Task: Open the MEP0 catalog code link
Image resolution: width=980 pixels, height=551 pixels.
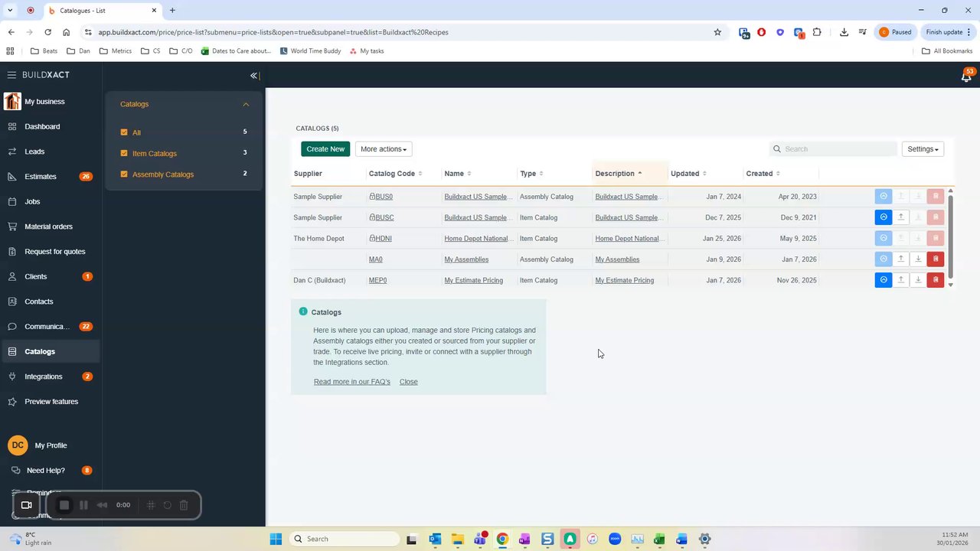Action: pyautogui.click(x=377, y=280)
